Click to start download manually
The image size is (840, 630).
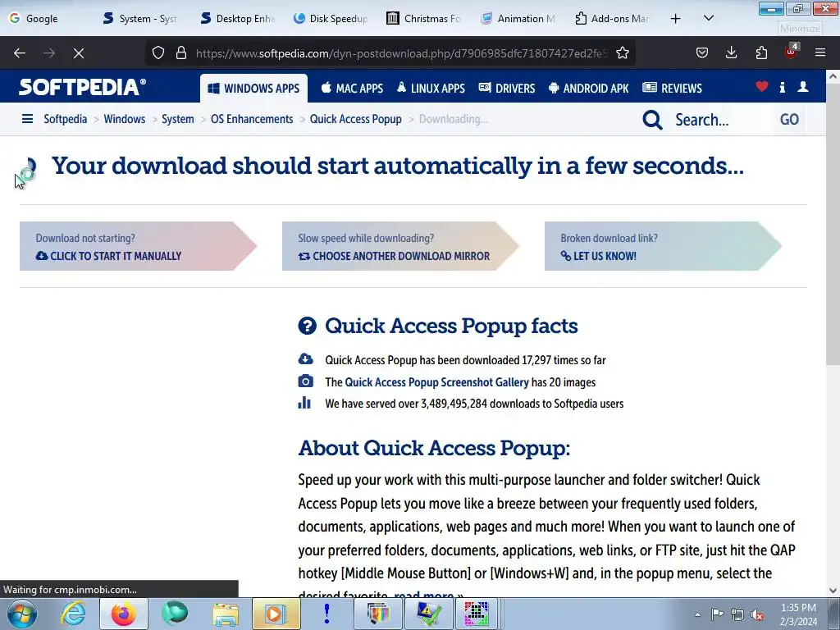138,246
